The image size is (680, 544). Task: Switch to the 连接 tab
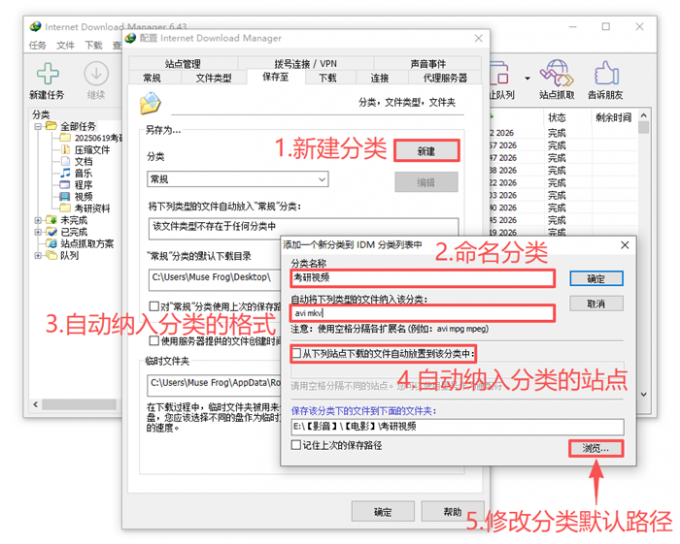tap(380, 78)
